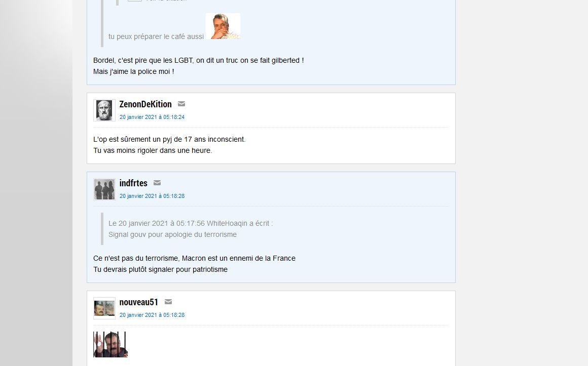Viewport: 588px width, 366px height.
Task: Click the envelope icon next to ZenonDeKition
Action: coord(181,104)
